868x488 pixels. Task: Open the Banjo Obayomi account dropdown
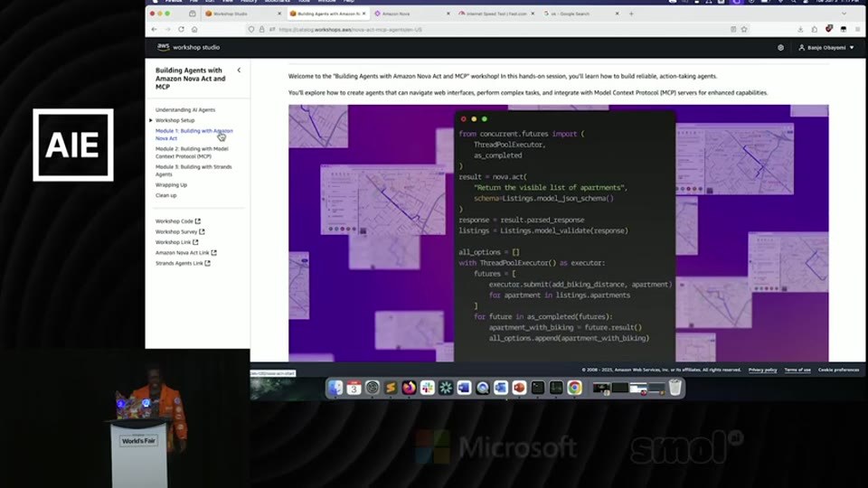pos(826,48)
